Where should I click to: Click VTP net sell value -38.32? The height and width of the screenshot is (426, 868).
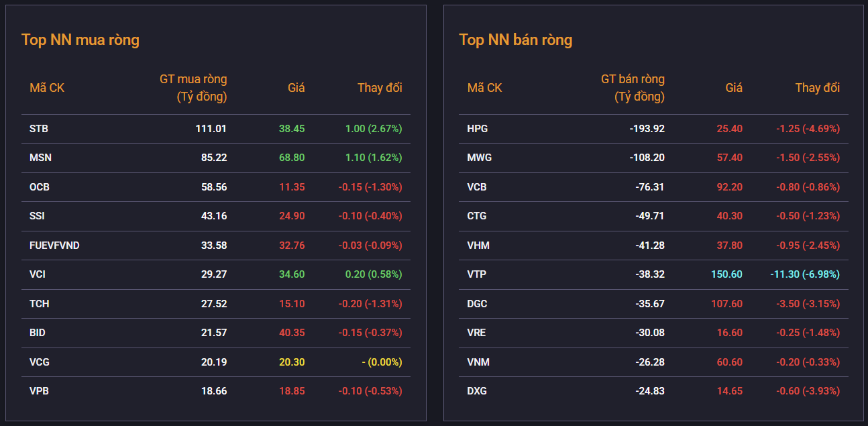click(x=650, y=274)
